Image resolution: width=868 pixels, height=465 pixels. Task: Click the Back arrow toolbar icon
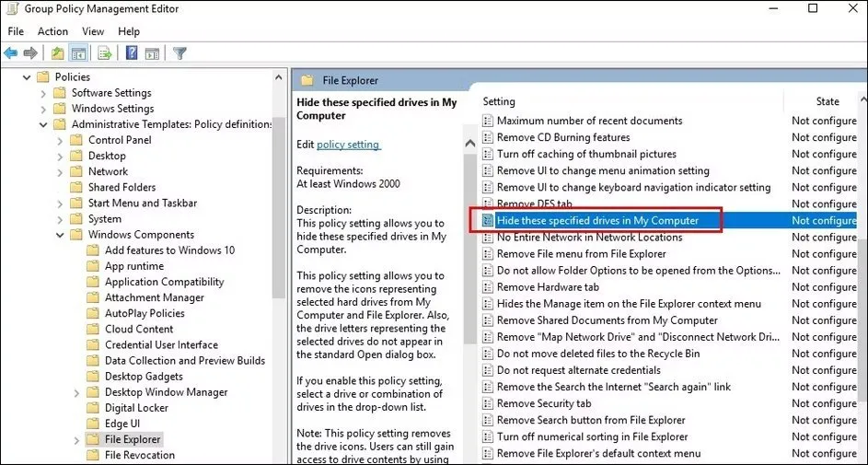(11, 53)
